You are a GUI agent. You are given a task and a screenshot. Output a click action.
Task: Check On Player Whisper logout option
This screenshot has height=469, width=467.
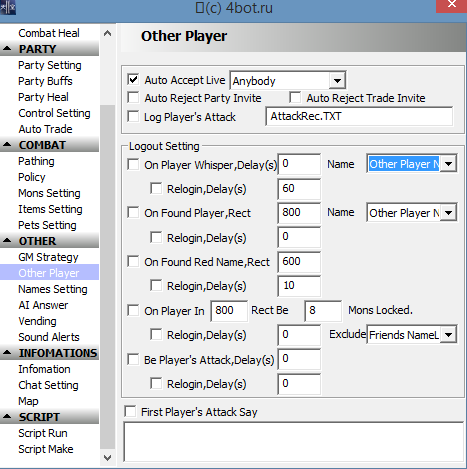pos(133,164)
